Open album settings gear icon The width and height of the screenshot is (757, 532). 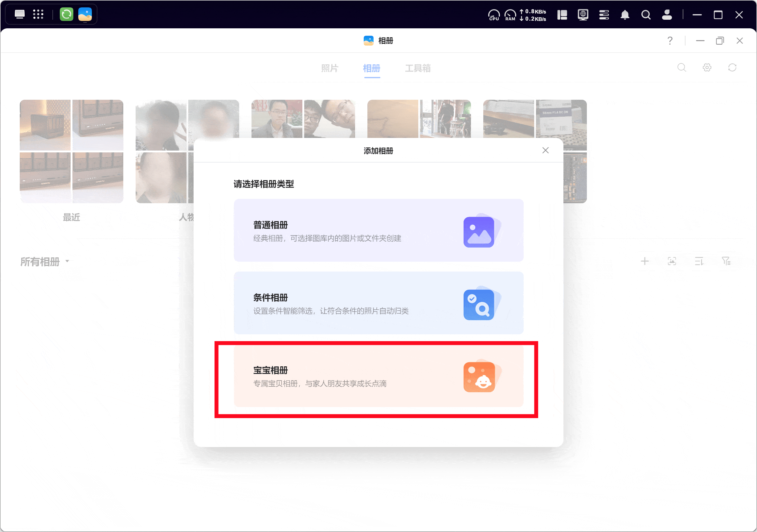[706, 67]
